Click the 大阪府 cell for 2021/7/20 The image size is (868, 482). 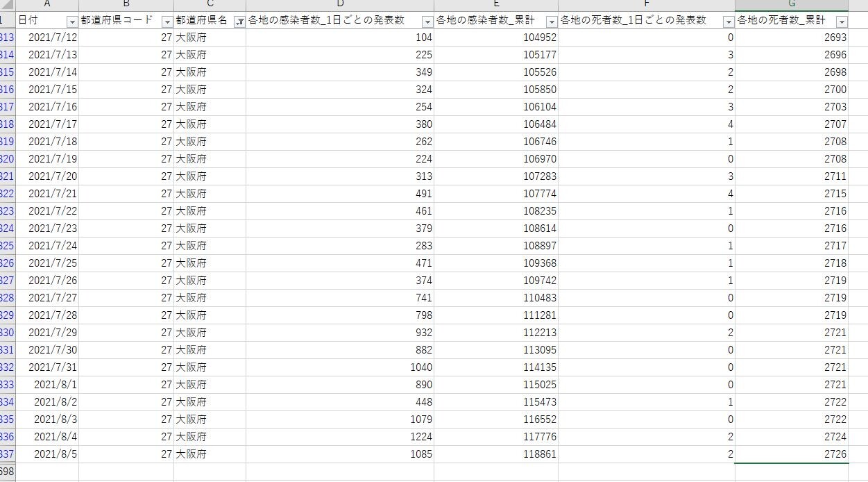point(210,176)
